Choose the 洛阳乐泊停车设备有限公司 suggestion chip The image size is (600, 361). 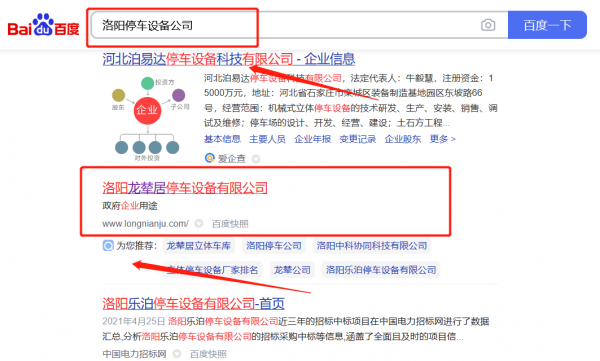[381, 270]
